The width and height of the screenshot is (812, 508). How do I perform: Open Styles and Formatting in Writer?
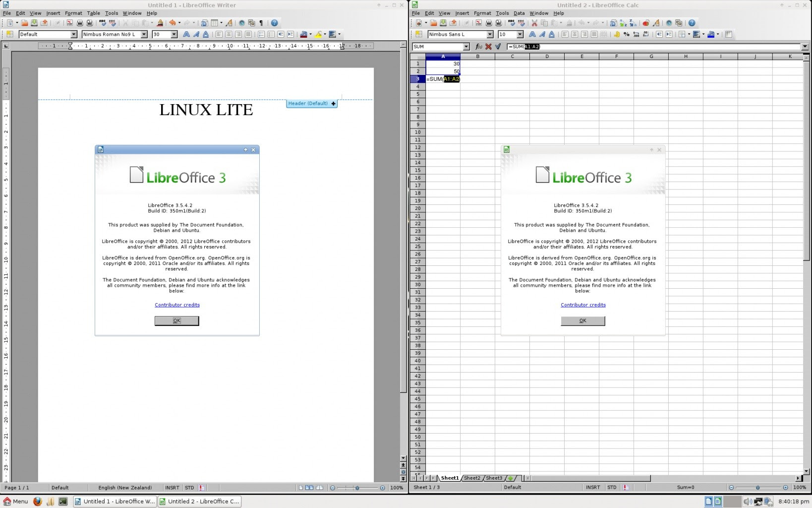pyautogui.click(x=9, y=34)
